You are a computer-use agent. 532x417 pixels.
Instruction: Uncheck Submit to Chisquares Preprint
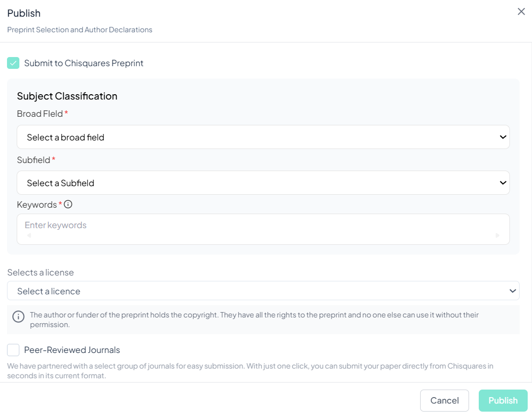(x=13, y=63)
